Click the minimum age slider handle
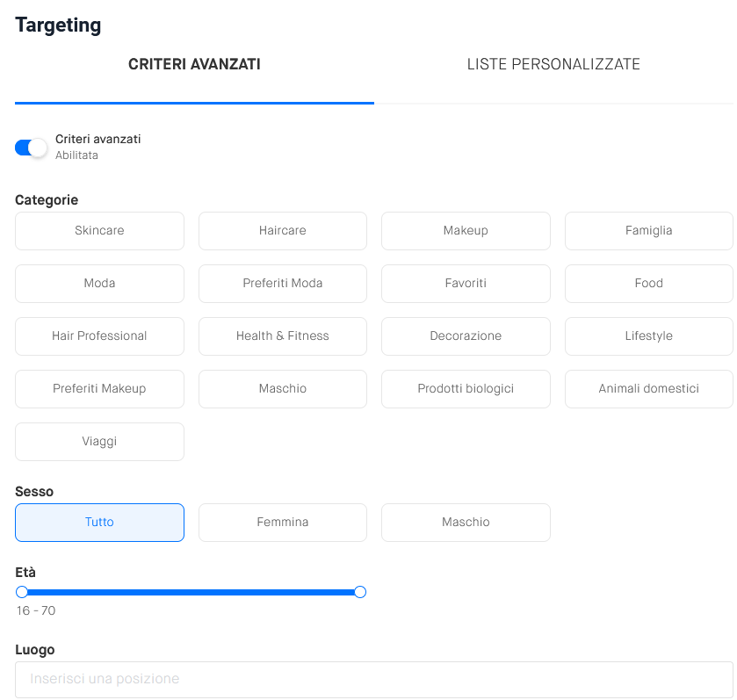737x700 pixels. (22, 592)
